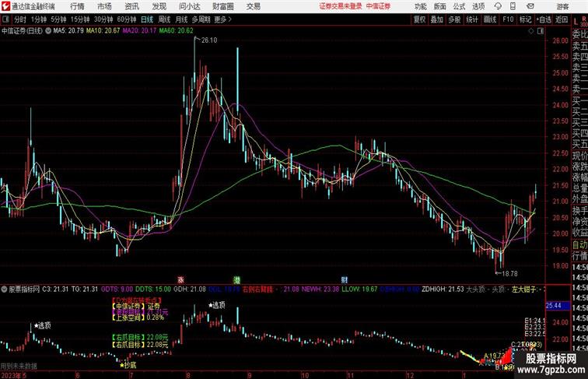Click the 财 marker below the chart
Screen dimensions: 588x379
point(345,280)
